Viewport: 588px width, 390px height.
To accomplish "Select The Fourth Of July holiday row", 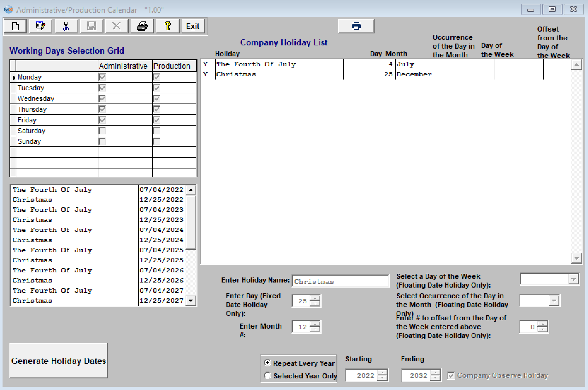I will (273, 64).
